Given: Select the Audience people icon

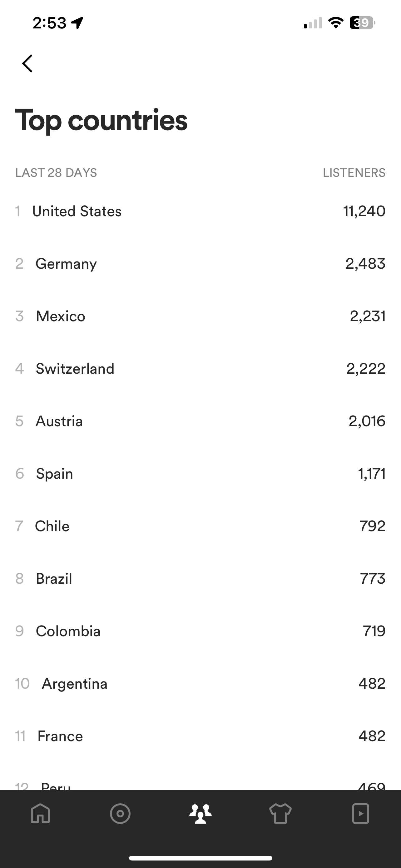Looking at the screenshot, I should [200, 814].
